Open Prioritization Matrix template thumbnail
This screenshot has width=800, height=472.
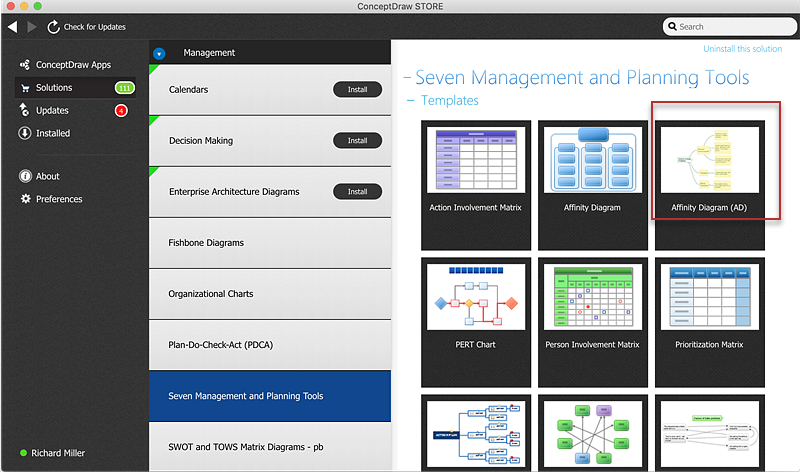[x=709, y=296]
